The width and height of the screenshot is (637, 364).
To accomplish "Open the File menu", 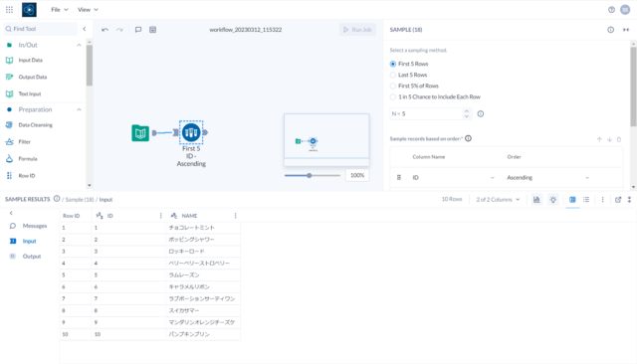I will 60,9.
